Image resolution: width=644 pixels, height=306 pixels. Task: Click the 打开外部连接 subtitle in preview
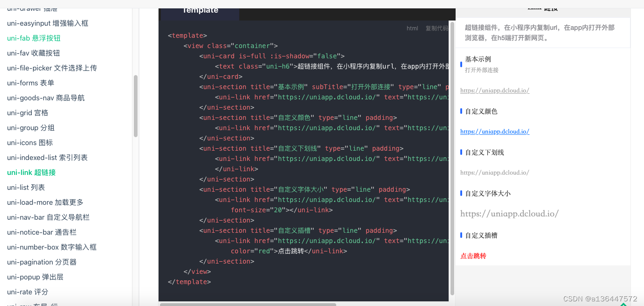coord(482,70)
